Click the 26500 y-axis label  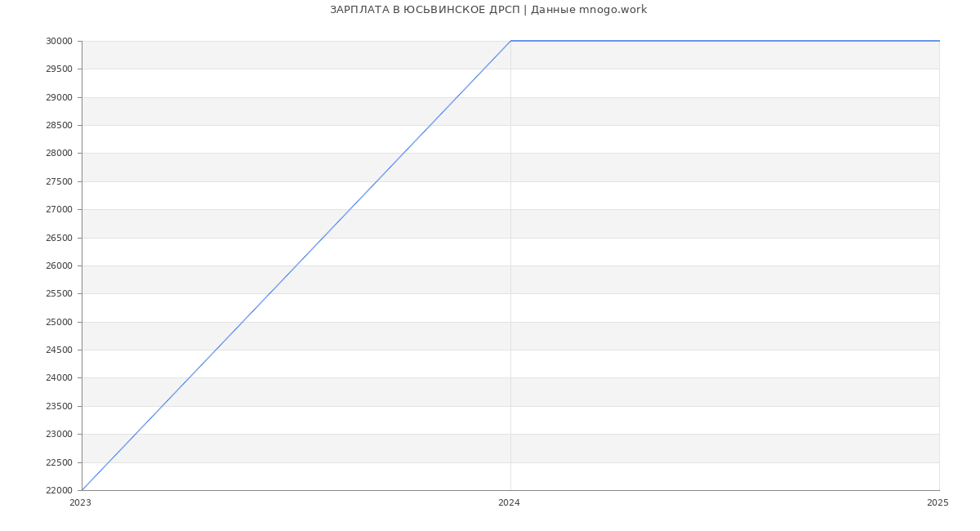[x=59, y=238]
